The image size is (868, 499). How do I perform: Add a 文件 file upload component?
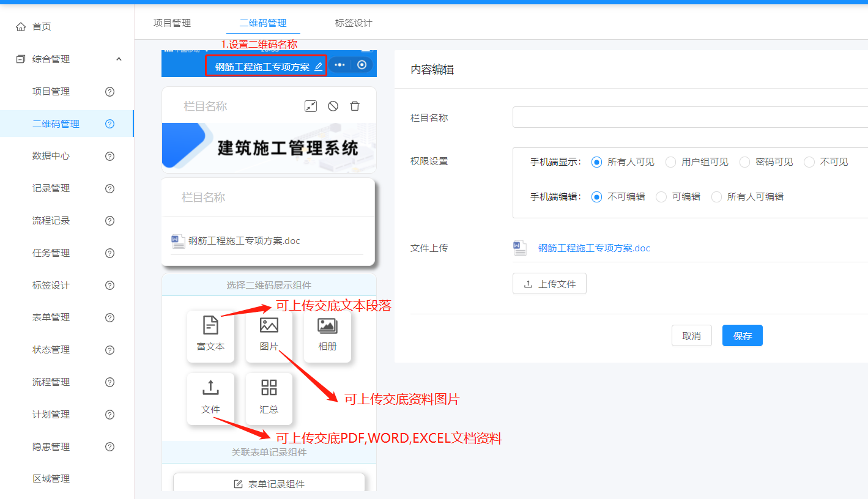click(210, 398)
